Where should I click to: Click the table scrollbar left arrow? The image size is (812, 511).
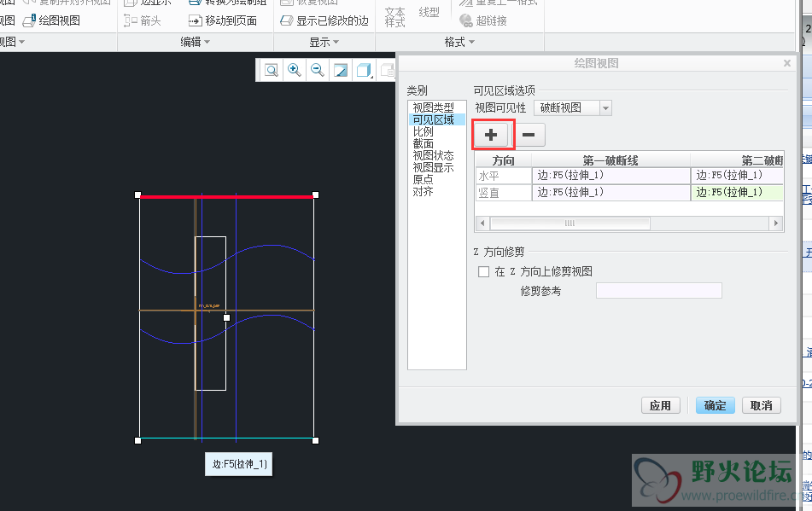coord(482,224)
